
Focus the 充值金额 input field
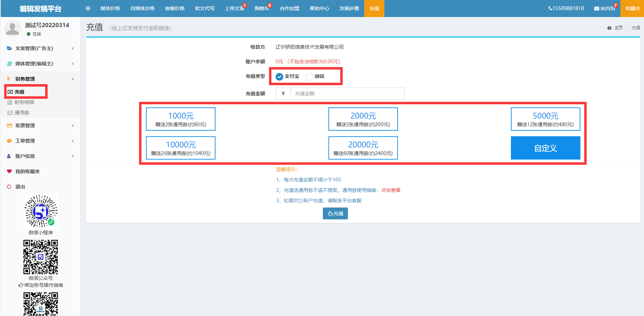point(347,94)
